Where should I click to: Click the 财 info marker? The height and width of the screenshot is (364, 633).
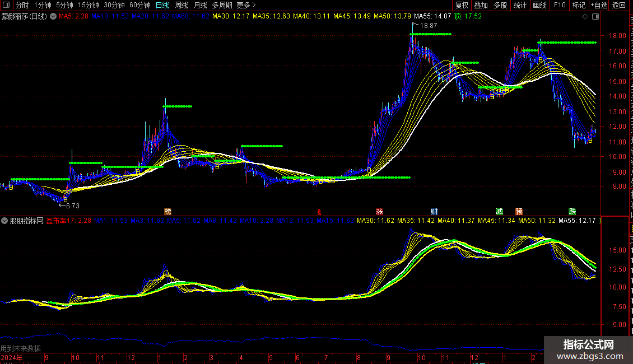pos(434,211)
